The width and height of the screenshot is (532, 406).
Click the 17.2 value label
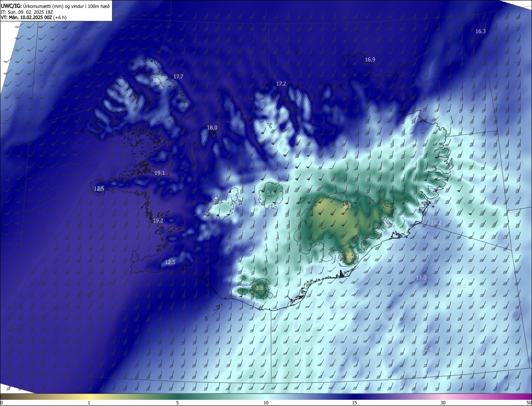281,84
